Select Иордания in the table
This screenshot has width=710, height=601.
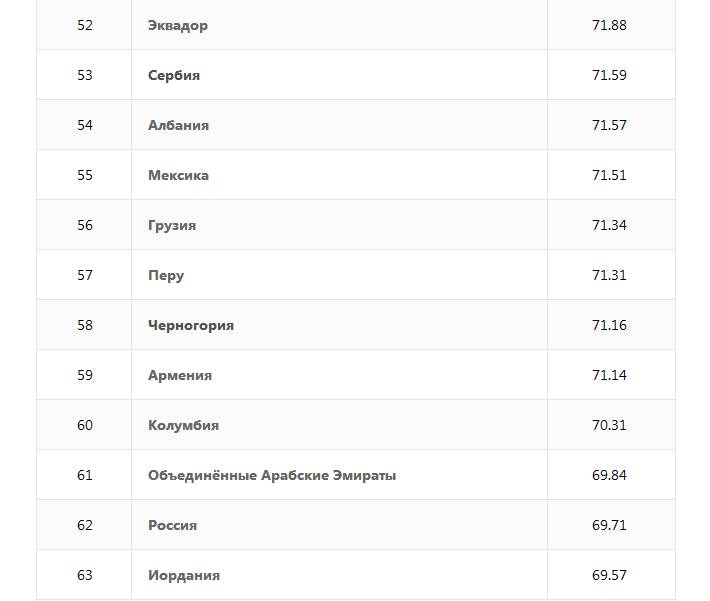[184, 575]
